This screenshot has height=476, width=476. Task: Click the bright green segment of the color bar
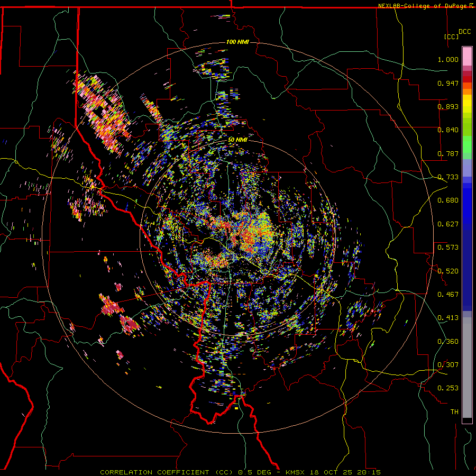(467, 144)
